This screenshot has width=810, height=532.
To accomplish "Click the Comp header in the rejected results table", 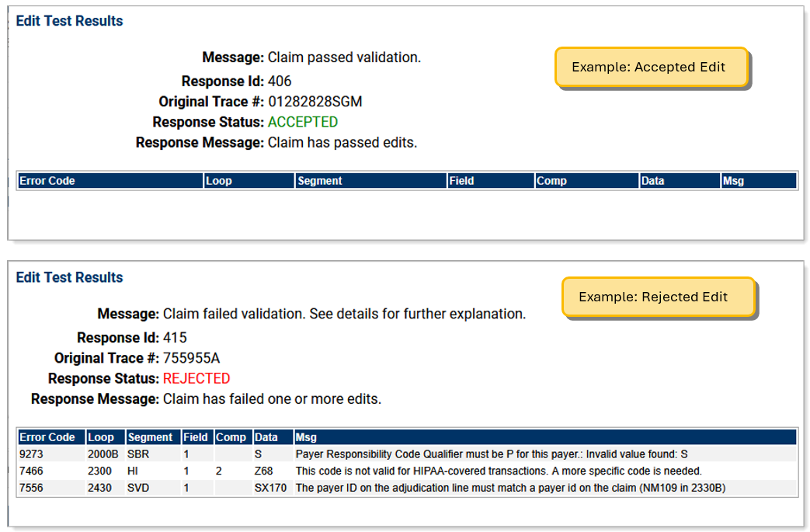I will [230, 437].
